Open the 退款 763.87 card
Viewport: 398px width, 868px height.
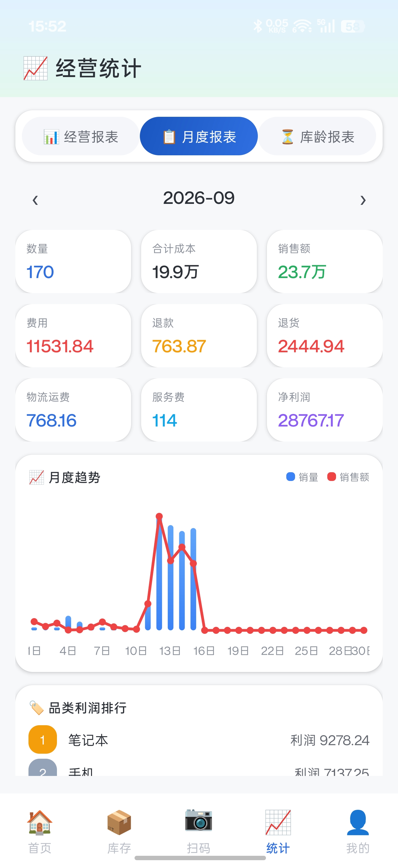199,336
